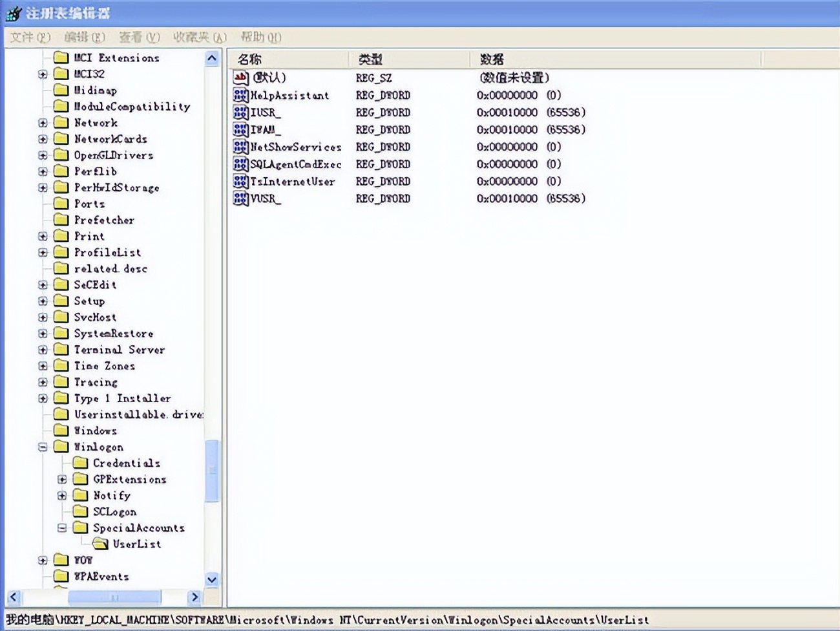The height and width of the screenshot is (631, 840).
Task: Expand the Network tree node
Action: [42, 123]
